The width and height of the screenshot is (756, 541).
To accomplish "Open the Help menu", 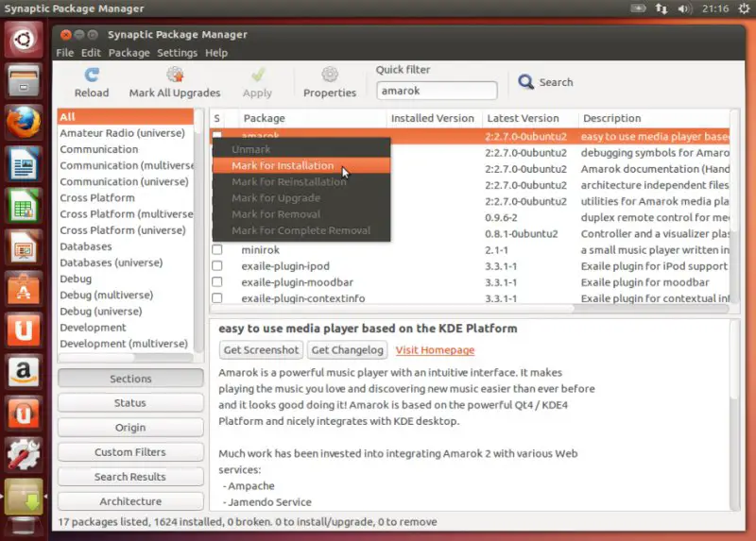I will coord(216,53).
